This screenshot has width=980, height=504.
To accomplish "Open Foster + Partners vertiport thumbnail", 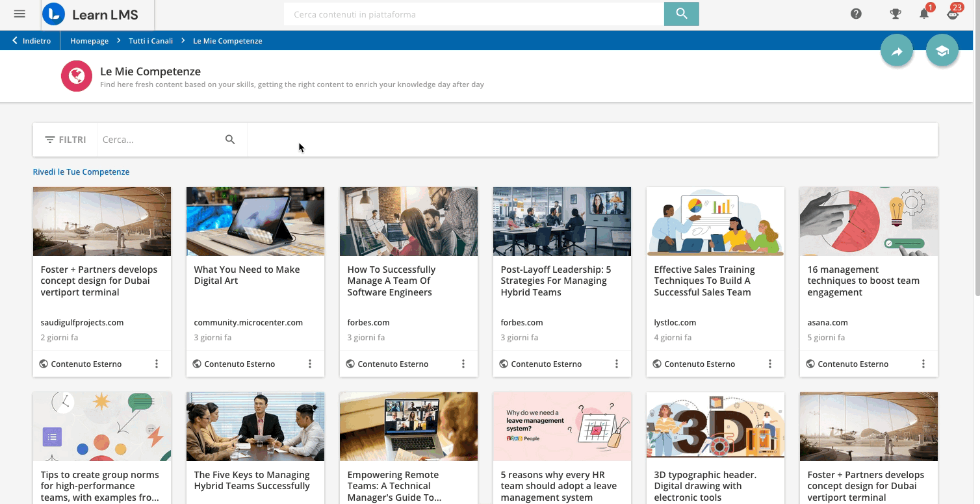I will coord(102,221).
